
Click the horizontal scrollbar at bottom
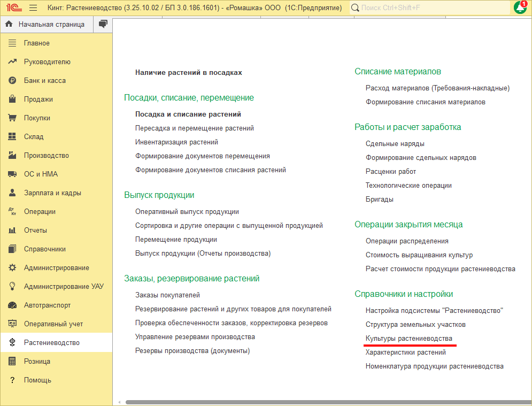[x=321, y=402]
